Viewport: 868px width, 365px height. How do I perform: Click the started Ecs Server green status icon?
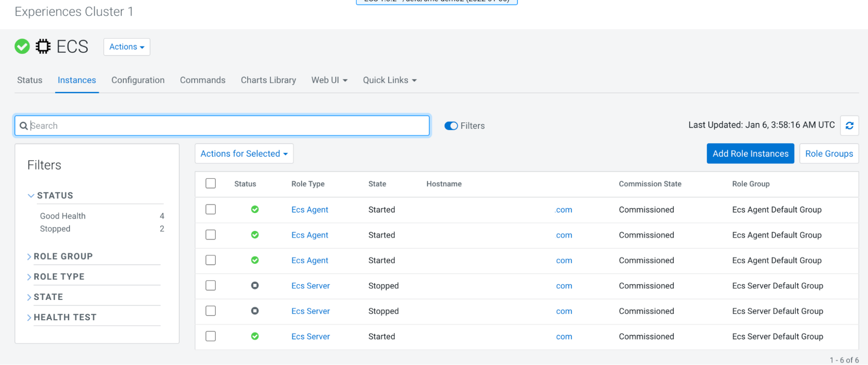pos(255,336)
